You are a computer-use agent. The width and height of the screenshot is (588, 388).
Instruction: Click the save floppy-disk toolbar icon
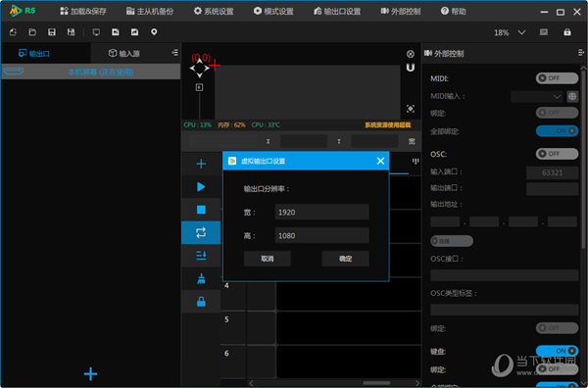[x=52, y=32]
